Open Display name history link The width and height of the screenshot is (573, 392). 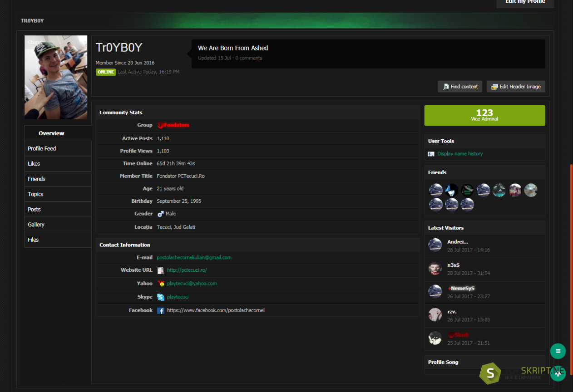coord(460,154)
